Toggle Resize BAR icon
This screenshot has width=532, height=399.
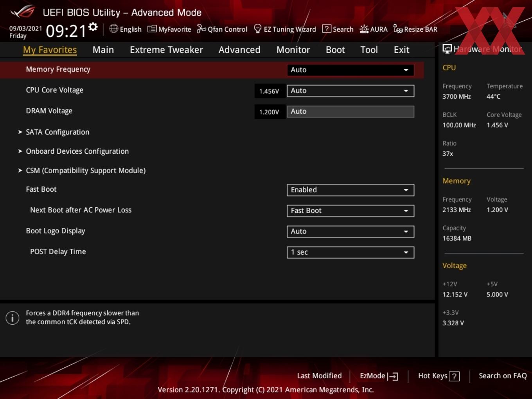398,29
